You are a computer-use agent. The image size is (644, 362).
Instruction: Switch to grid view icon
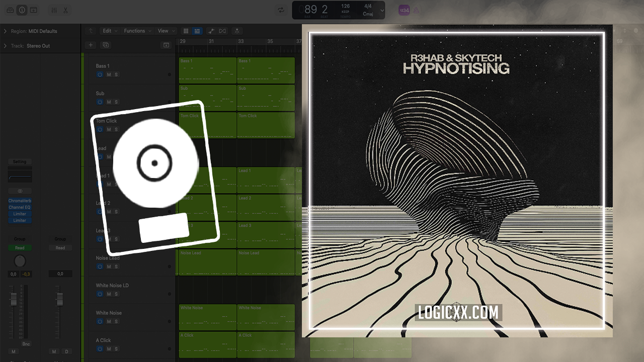186,31
